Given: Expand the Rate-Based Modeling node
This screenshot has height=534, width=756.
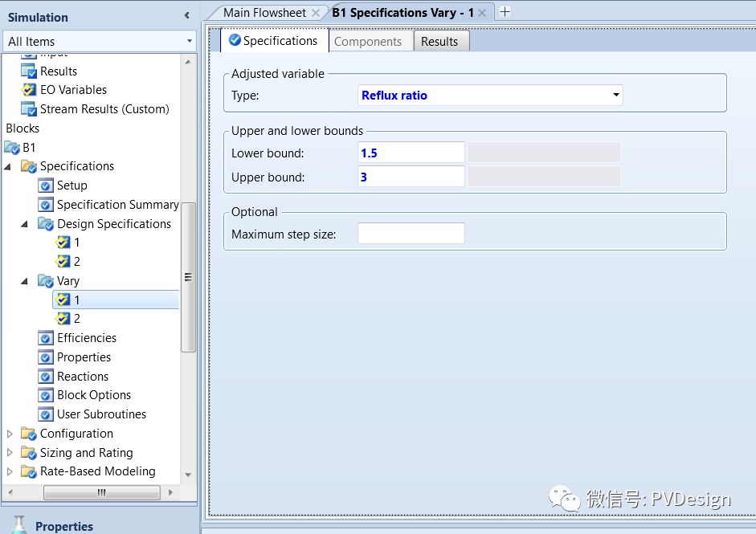Looking at the screenshot, I should pyautogui.click(x=10, y=471).
